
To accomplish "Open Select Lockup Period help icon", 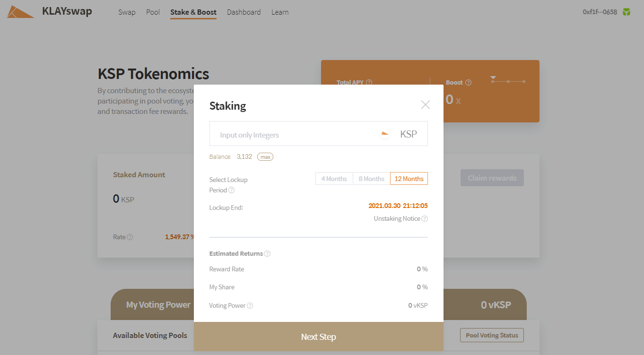I will pyautogui.click(x=232, y=190).
